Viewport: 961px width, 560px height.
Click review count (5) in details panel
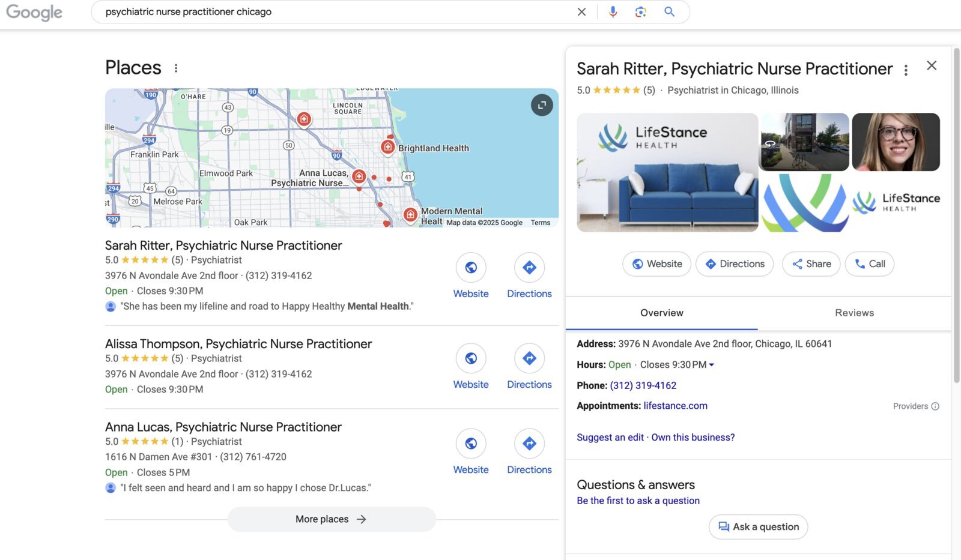(649, 91)
